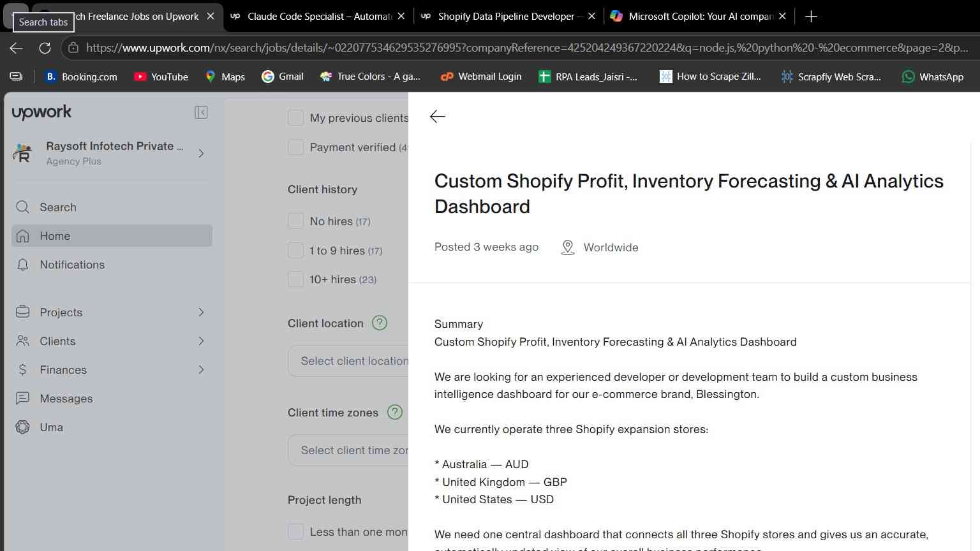
Task: Check the No hires checkbox
Action: 295,221
